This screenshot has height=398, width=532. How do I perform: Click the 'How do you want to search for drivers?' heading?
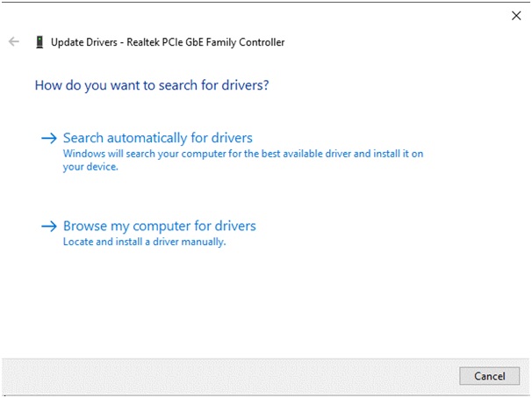152,85
